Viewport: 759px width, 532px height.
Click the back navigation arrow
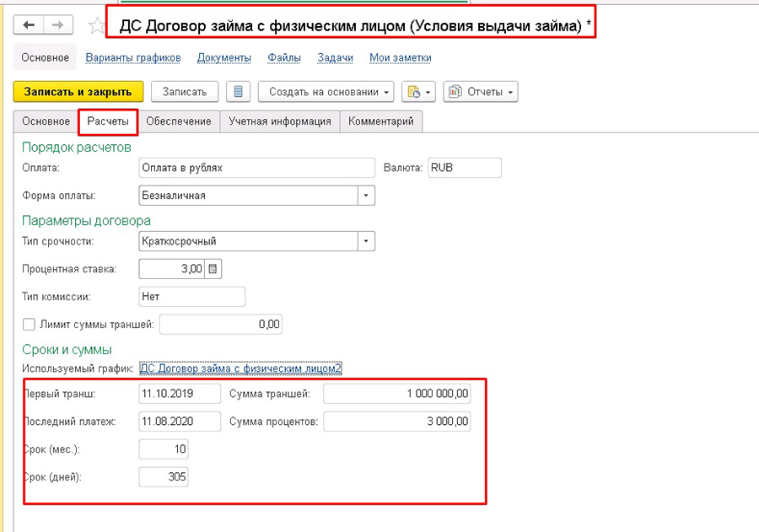29,25
